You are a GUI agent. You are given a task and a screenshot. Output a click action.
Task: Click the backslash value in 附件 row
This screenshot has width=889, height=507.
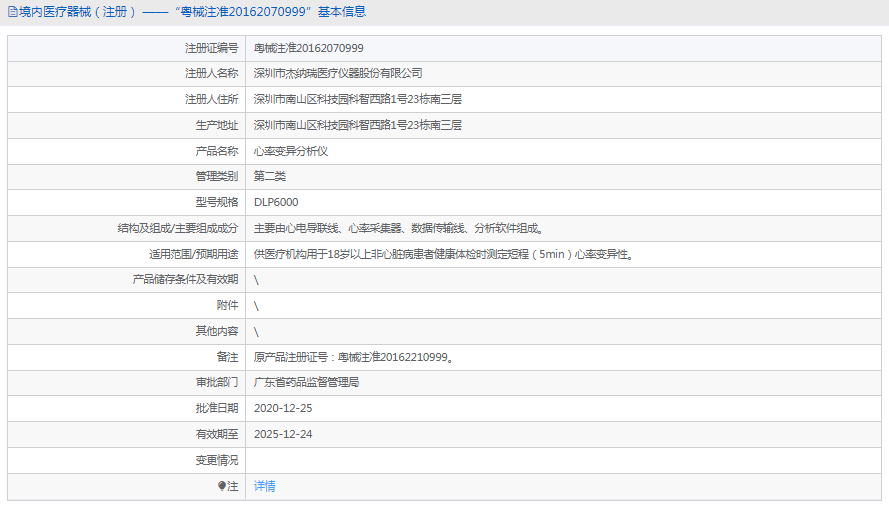tap(256, 306)
